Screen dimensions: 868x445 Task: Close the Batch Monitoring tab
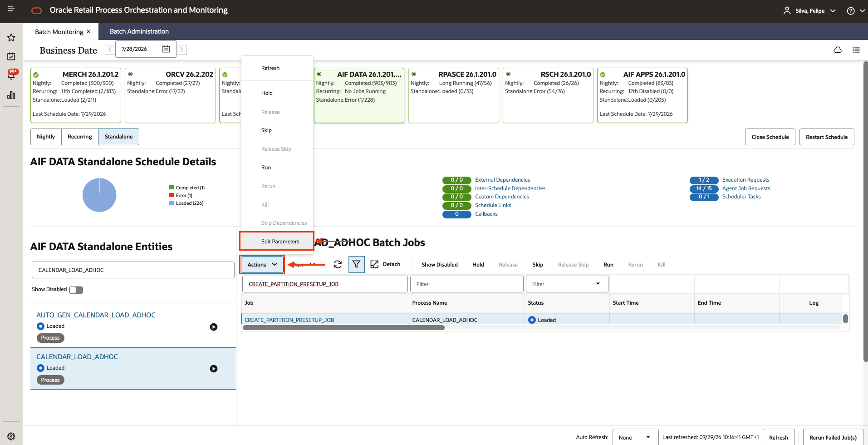88,31
